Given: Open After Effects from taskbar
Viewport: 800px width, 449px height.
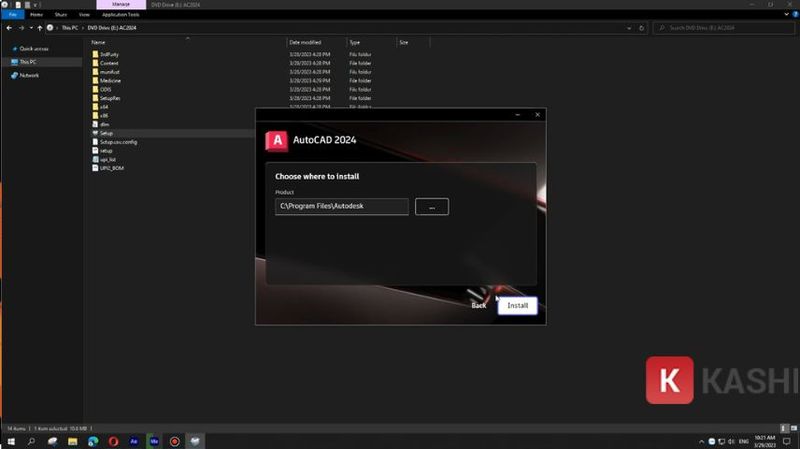Looking at the screenshot, I should (134, 440).
